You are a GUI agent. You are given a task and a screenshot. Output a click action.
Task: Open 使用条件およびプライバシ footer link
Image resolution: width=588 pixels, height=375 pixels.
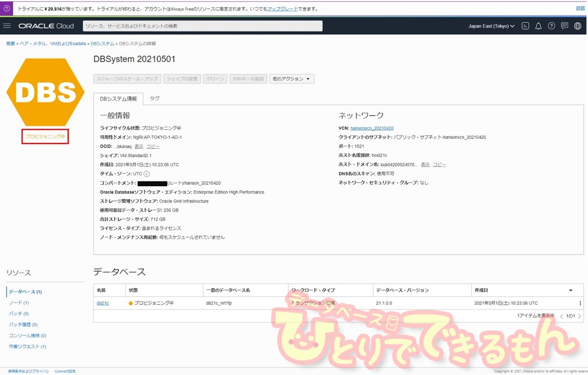(x=29, y=371)
